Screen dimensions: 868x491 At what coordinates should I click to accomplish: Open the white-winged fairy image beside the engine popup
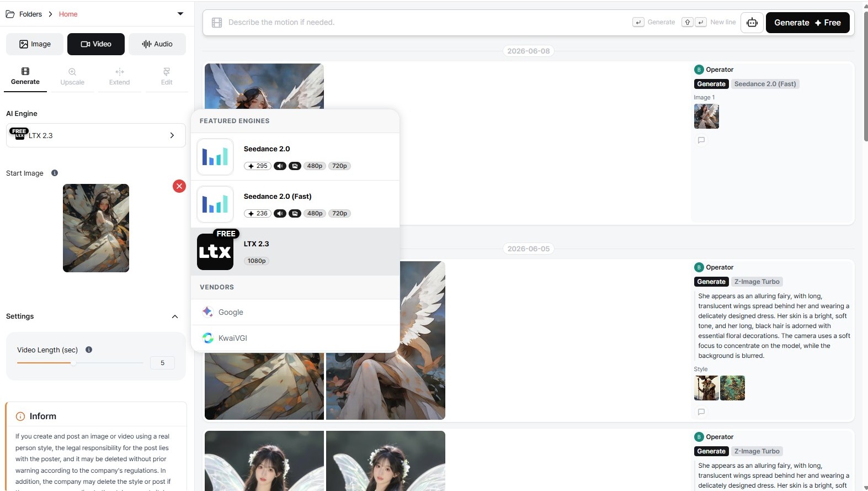[422, 340]
